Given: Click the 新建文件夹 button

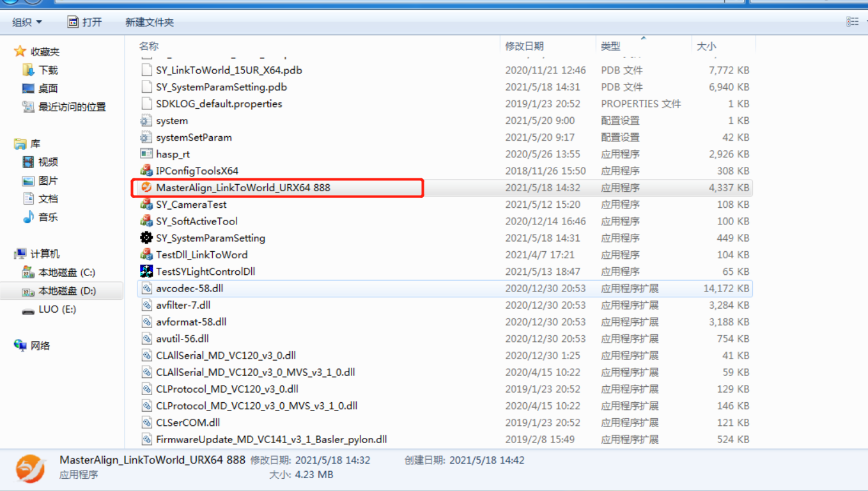Looking at the screenshot, I should tap(150, 22).
